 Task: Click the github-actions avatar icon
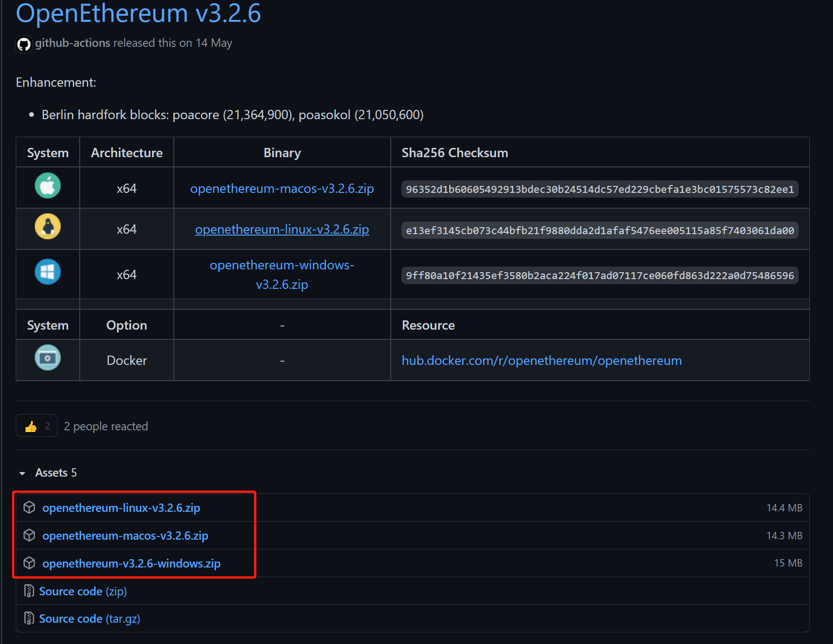[24, 44]
